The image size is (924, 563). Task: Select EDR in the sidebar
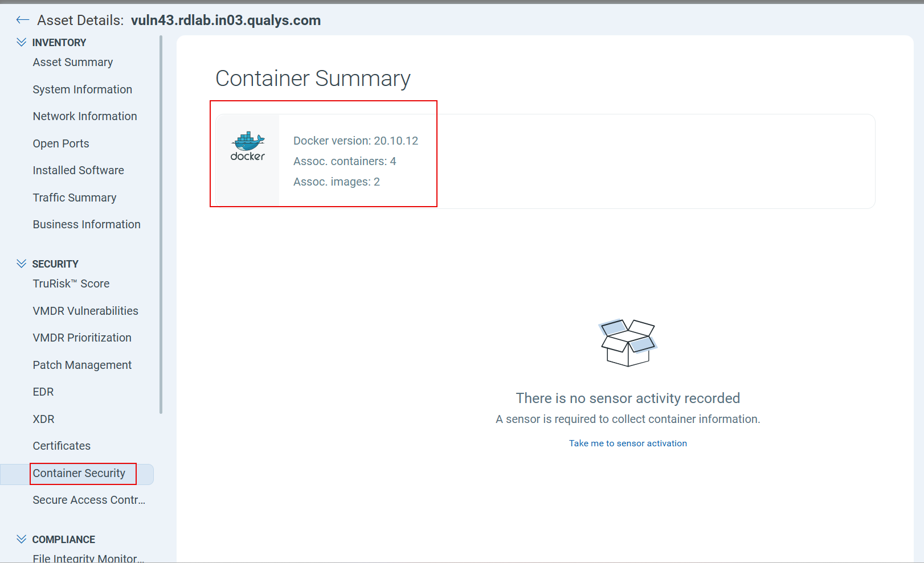(43, 392)
